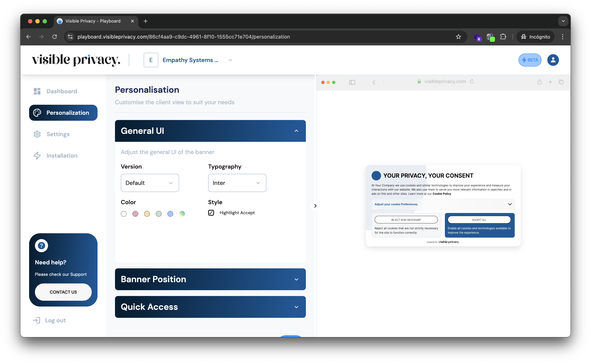
Task: Click the Personalization palette icon
Action: 37,113
